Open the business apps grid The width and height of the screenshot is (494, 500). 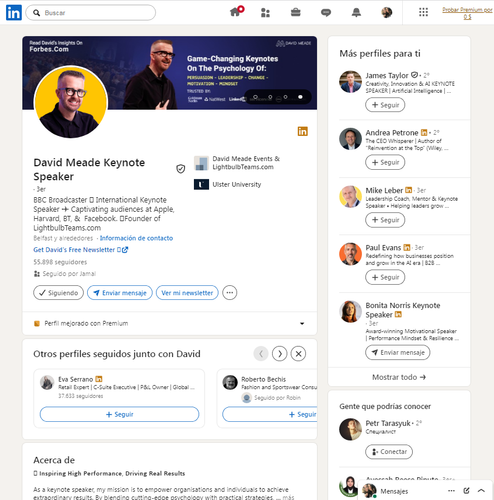point(423,13)
